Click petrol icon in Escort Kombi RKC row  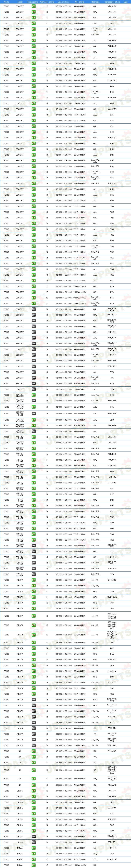click(x=34, y=540)
